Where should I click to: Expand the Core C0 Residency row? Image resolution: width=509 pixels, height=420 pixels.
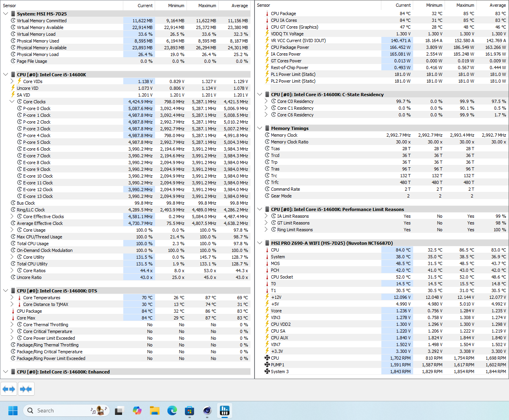[x=266, y=101]
